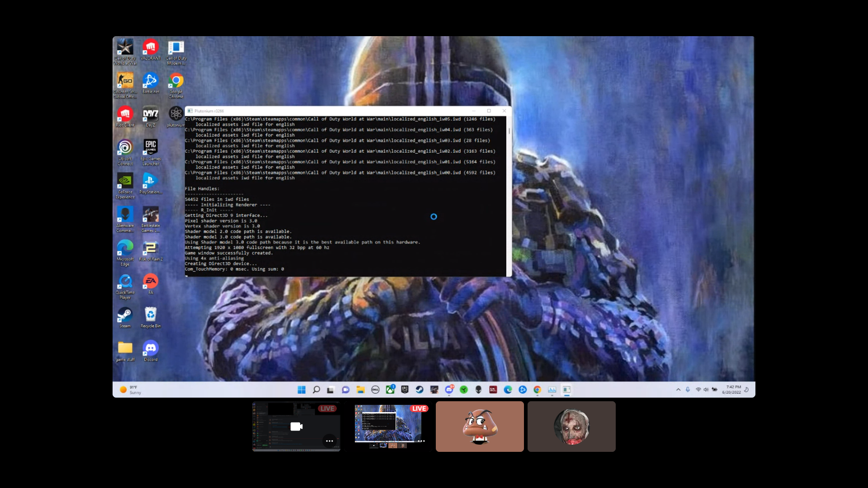This screenshot has width=868, height=488.
Task: Open Battlestate Games Launcher desktop icon
Action: [x=151, y=219]
